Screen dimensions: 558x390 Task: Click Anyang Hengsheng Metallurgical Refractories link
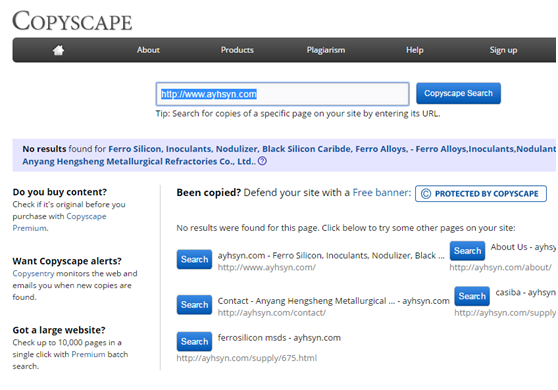pyautogui.click(x=139, y=162)
